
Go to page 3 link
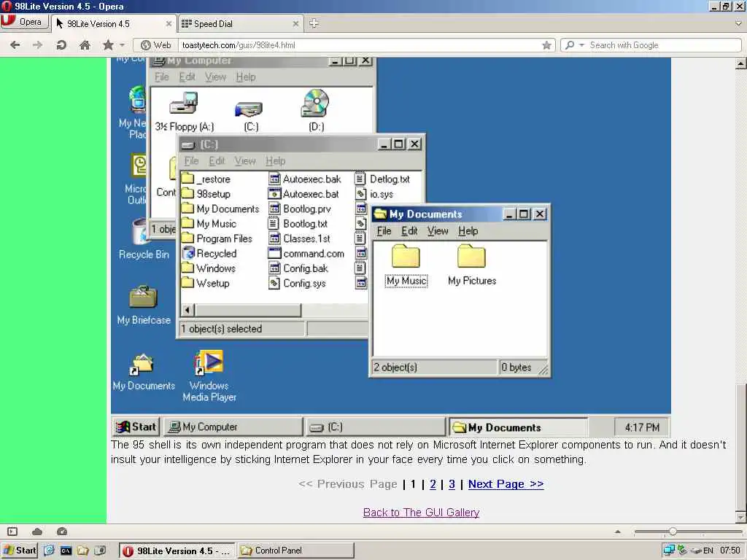pyautogui.click(x=452, y=484)
